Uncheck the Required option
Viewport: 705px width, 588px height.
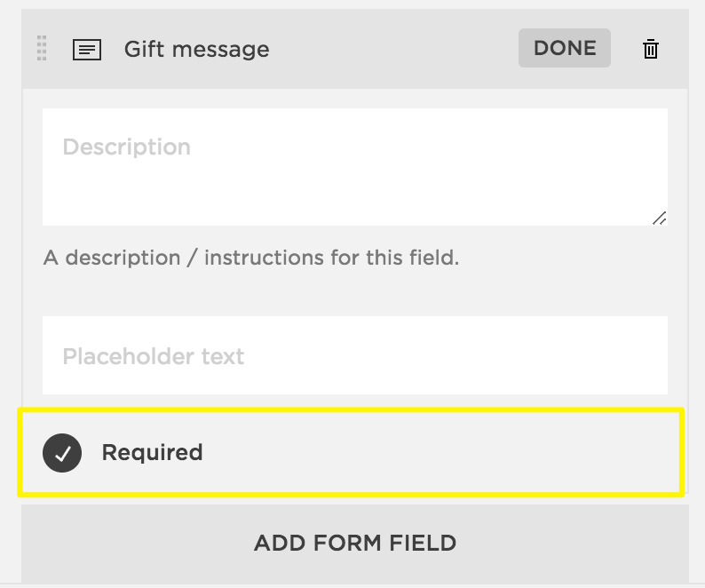pyautogui.click(x=62, y=453)
